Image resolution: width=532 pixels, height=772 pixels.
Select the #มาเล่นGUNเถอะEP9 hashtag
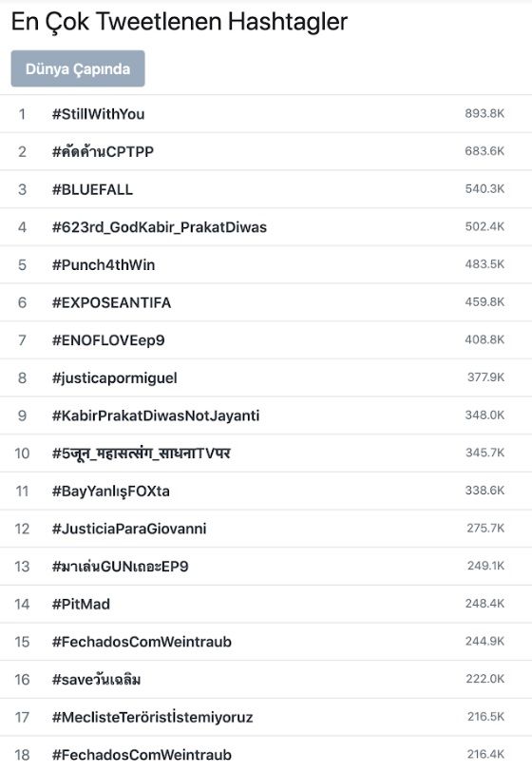(x=120, y=567)
